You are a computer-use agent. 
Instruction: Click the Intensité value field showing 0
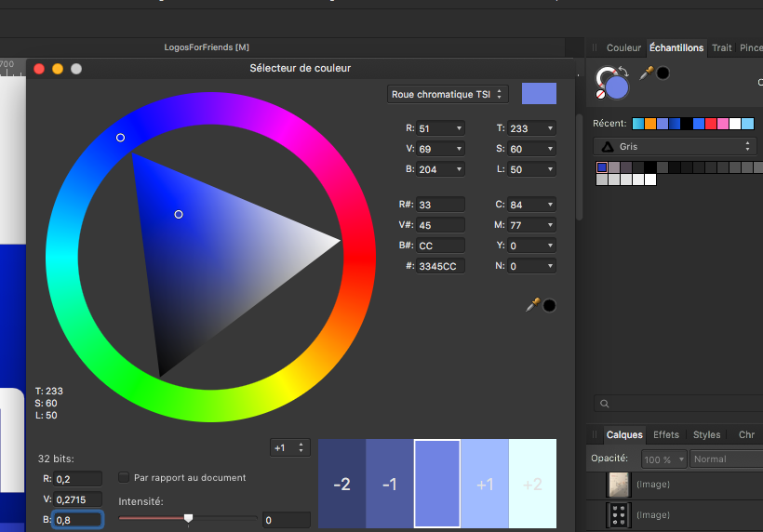pyautogui.click(x=287, y=520)
